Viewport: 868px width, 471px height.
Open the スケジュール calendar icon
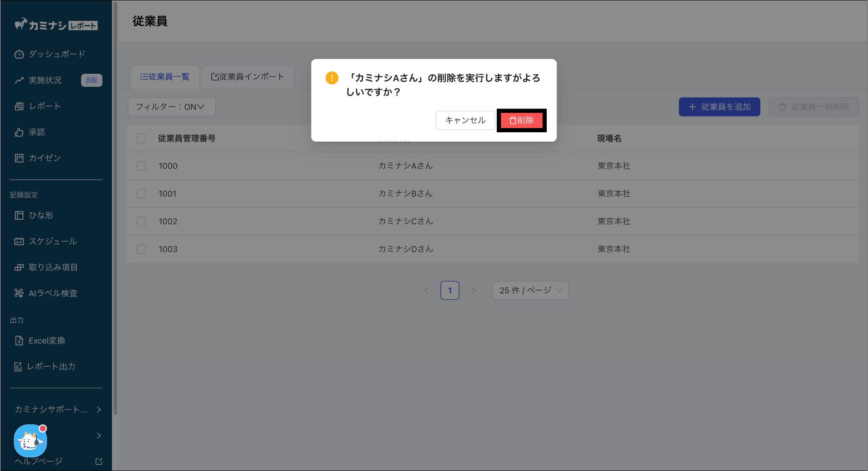[19, 241]
